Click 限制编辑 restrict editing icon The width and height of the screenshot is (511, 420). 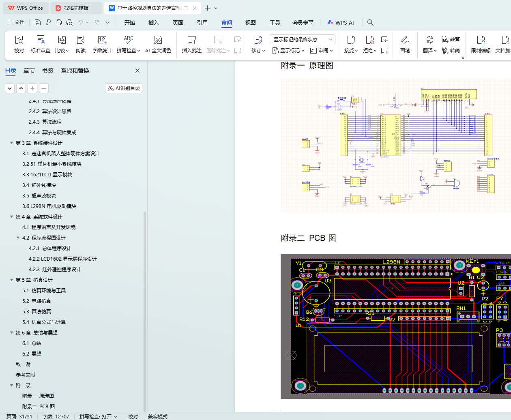(481, 44)
